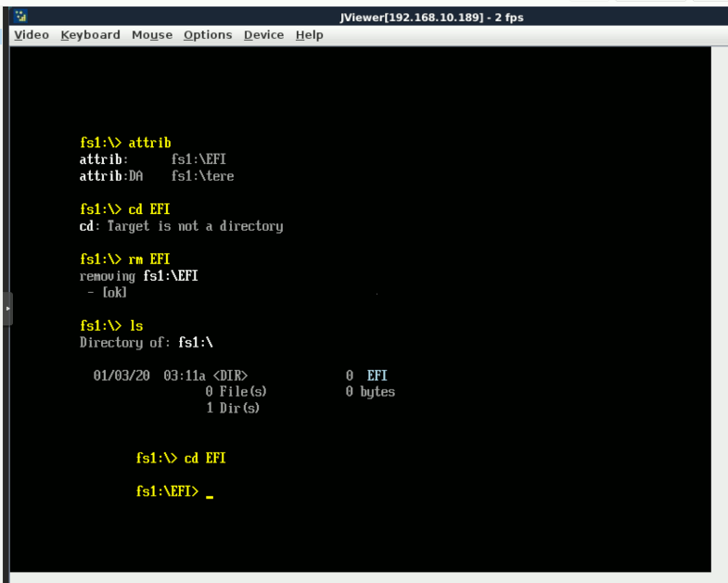
Task: Click the '- [ok]' result text
Action: (108, 293)
